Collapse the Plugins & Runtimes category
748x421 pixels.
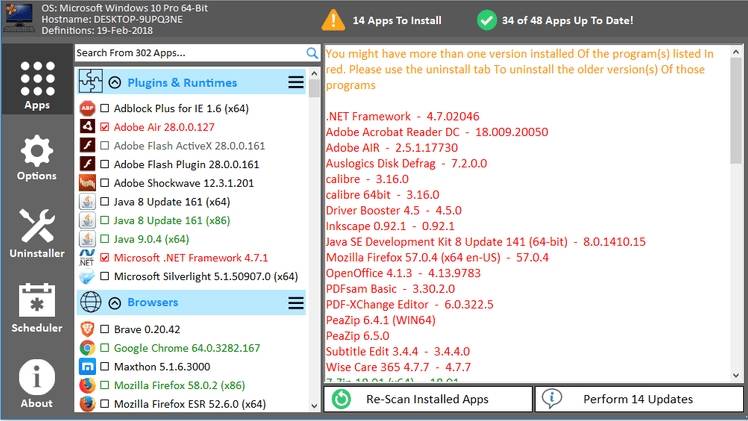(114, 82)
